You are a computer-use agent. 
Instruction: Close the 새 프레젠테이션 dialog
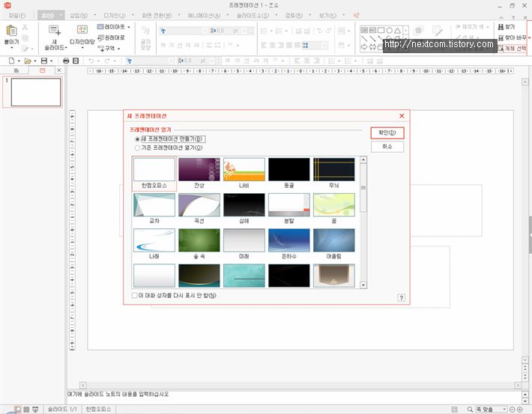click(402, 116)
